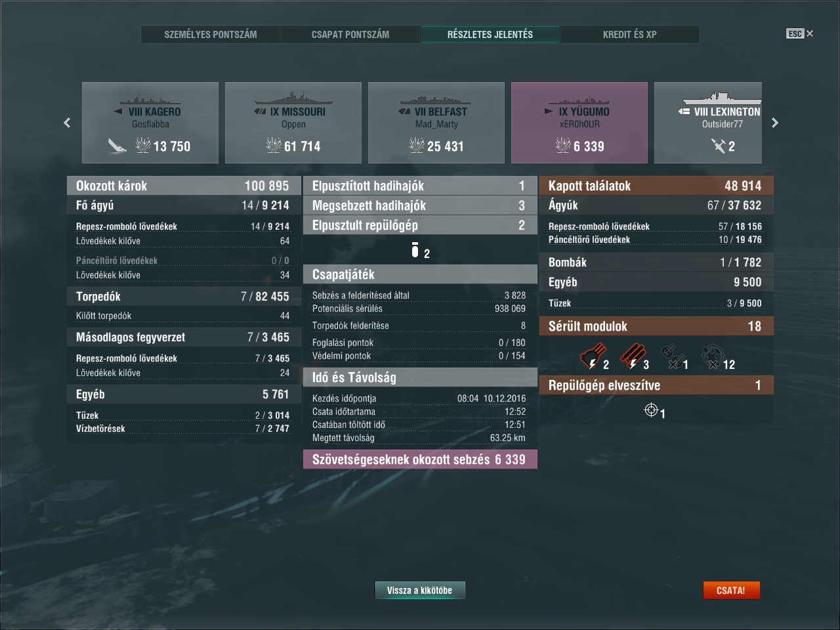Click the battleship class icon on Missouri card

(261, 112)
